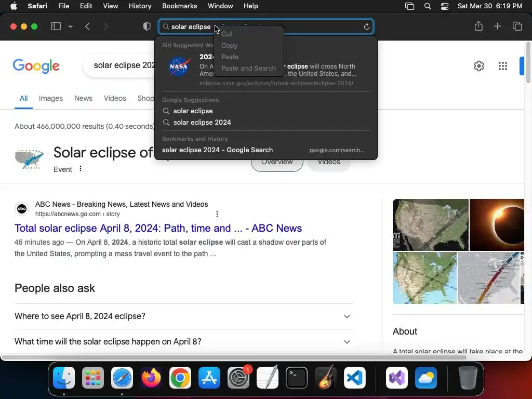
Task: Open Launchpad from the Dock
Action: tap(93, 378)
